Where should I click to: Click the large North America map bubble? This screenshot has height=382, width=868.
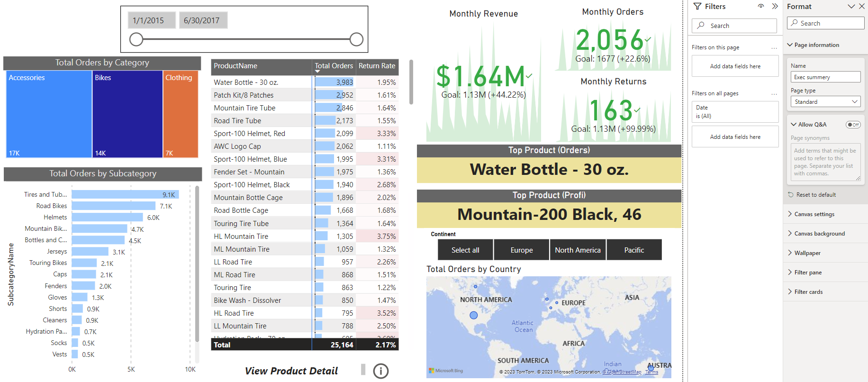[x=473, y=315]
